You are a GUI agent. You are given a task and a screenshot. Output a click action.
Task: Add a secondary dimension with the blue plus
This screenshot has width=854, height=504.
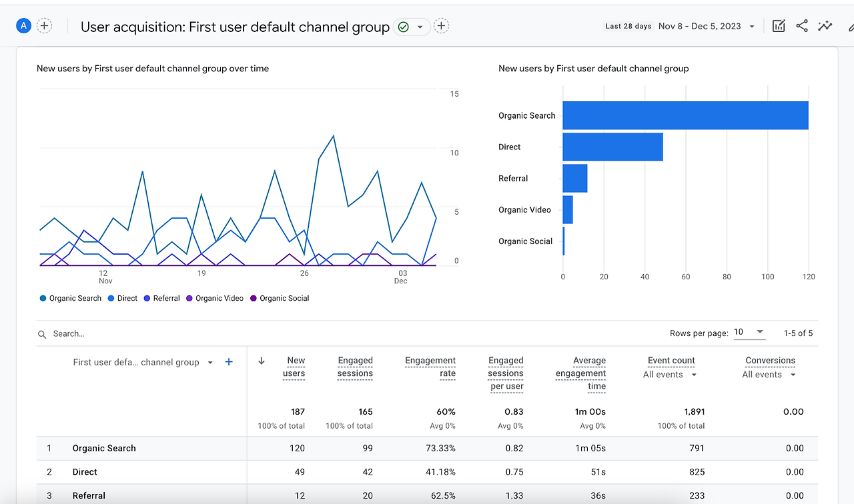tap(229, 362)
